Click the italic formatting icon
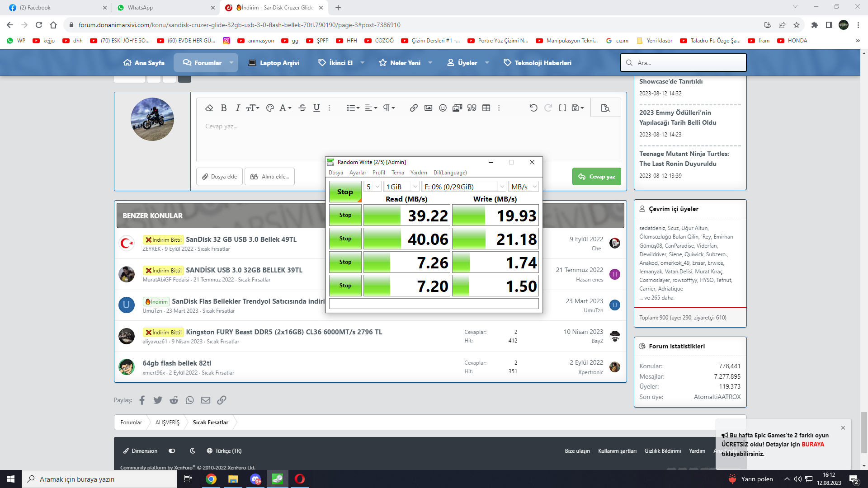This screenshot has width=868, height=488. click(x=237, y=108)
